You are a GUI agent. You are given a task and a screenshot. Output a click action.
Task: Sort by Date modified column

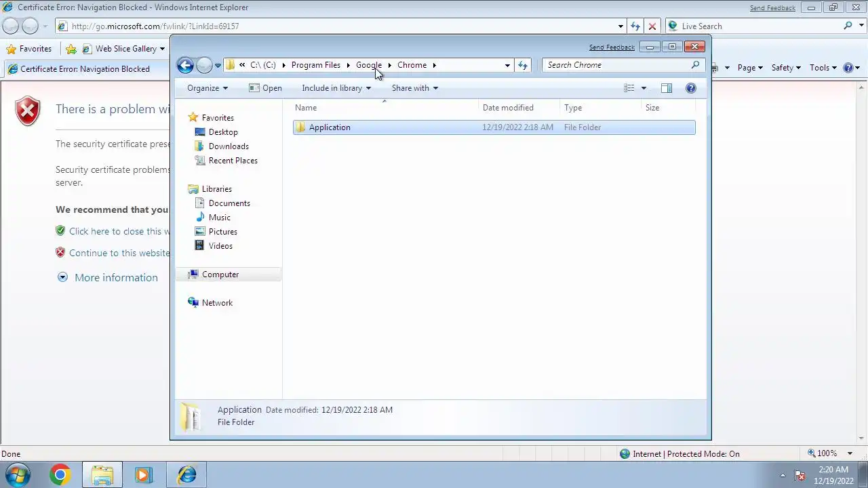[x=519, y=108]
